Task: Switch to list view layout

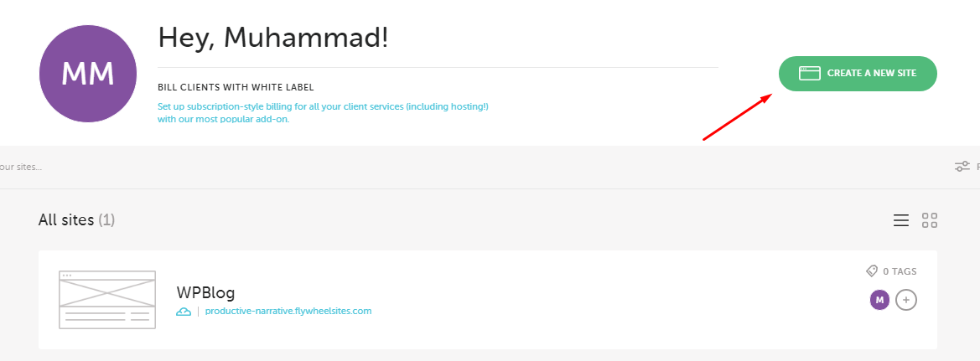Action: pyautogui.click(x=900, y=220)
